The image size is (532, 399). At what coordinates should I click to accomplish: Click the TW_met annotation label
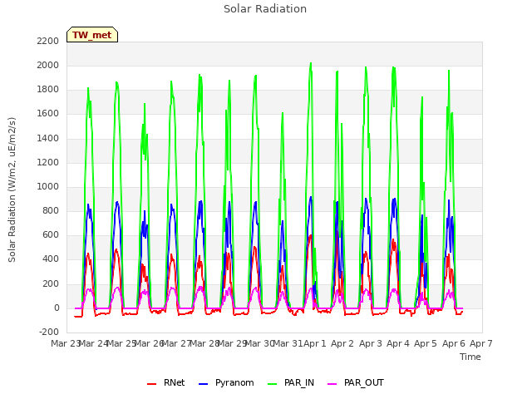point(92,35)
